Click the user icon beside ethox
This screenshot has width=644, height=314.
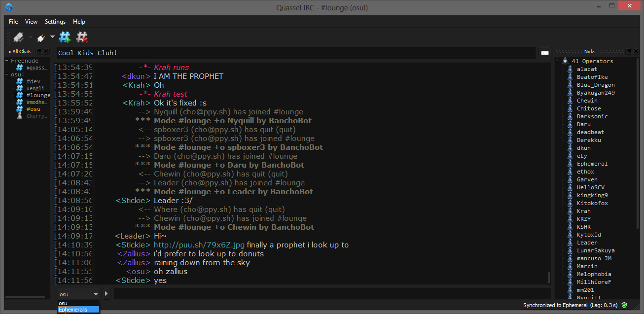tap(571, 172)
